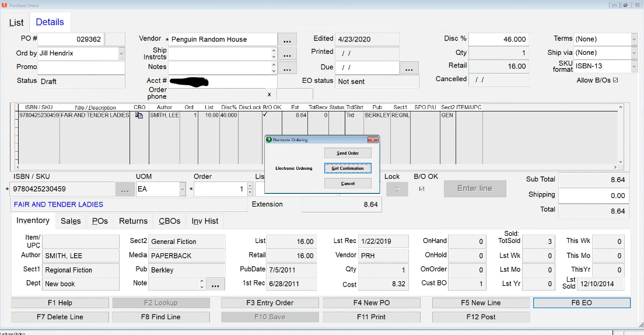Cancel the Electronic Ordering dialog
The image size is (644, 335).
click(348, 184)
